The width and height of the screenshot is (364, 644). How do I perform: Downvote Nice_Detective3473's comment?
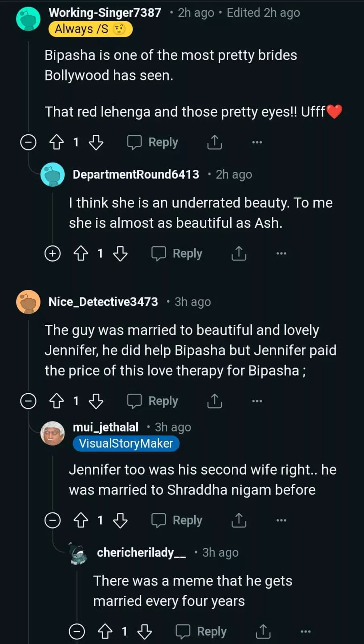point(96,401)
